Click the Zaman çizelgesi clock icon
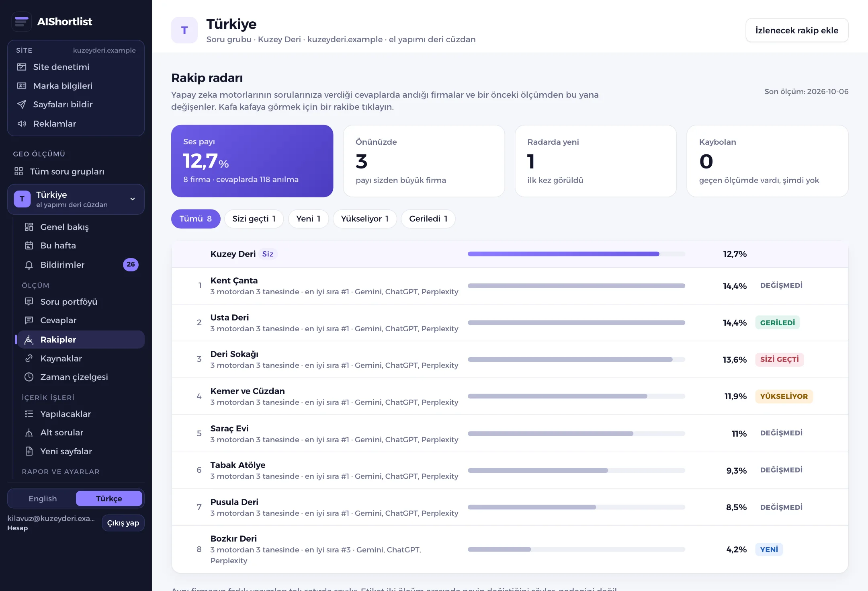 (29, 377)
